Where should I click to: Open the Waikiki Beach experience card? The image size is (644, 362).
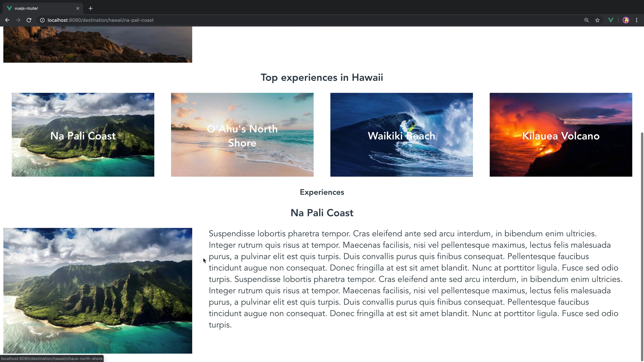[401, 135]
